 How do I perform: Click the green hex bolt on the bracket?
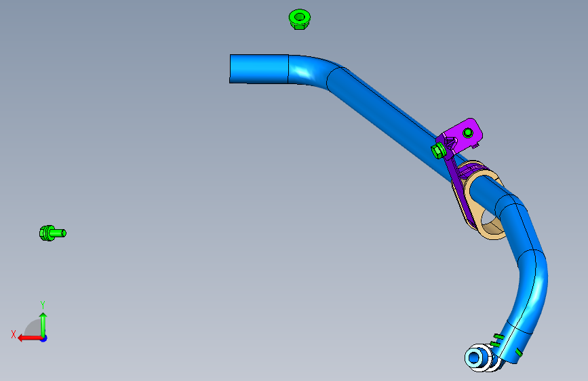coord(438,151)
